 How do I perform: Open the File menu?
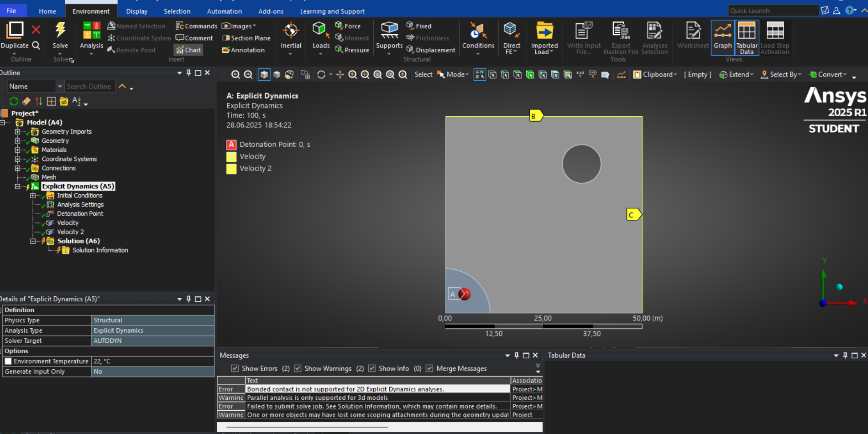tap(11, 11)
